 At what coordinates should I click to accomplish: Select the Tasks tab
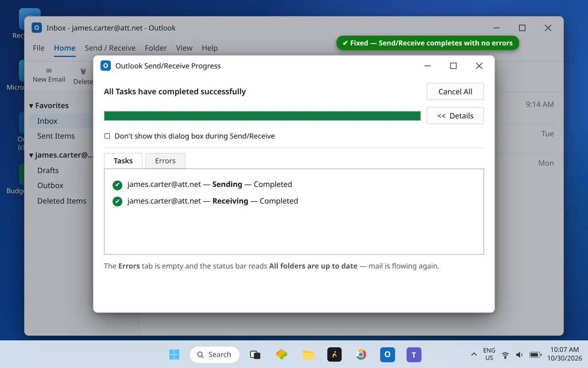(123, 161)
